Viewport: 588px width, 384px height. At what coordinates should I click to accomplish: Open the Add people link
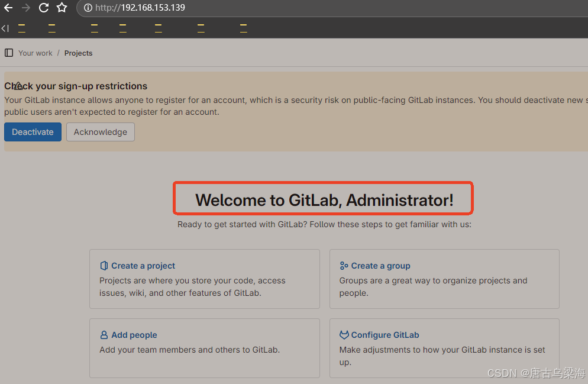click(x=134, y=335)
